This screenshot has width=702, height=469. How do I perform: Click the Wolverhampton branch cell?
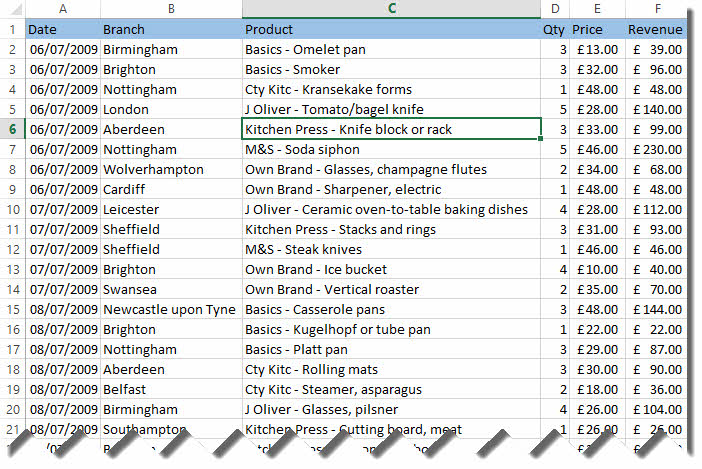point(171,170)
